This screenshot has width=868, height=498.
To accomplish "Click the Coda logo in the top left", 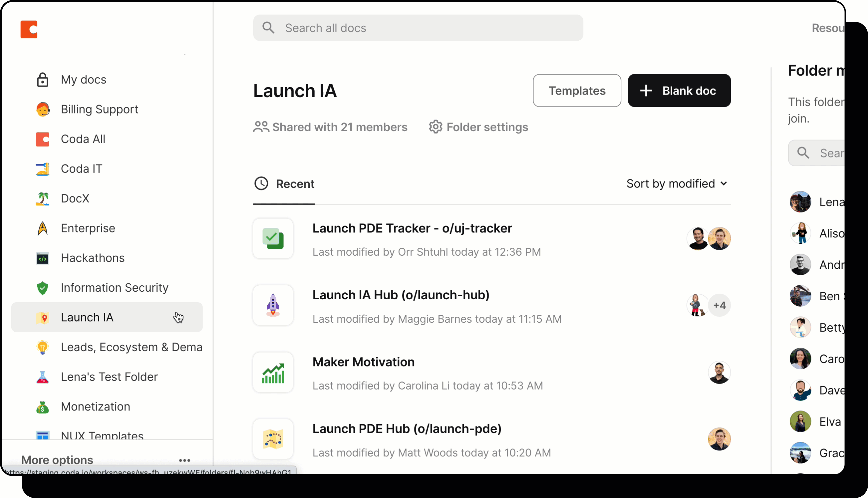I will point(29,29).
